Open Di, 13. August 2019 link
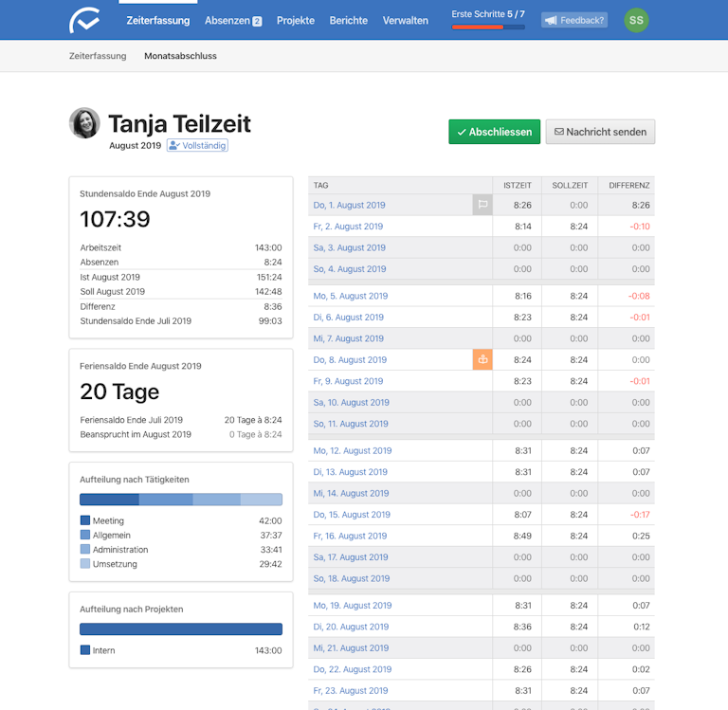The image size is (728, 710). pyautogui.click(x=350, y=472)
